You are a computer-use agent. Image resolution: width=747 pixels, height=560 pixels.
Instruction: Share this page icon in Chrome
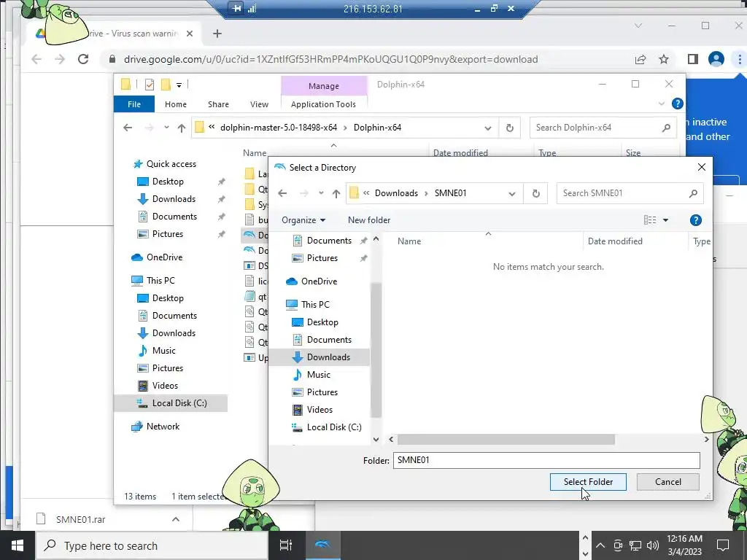tap(640, 59)
